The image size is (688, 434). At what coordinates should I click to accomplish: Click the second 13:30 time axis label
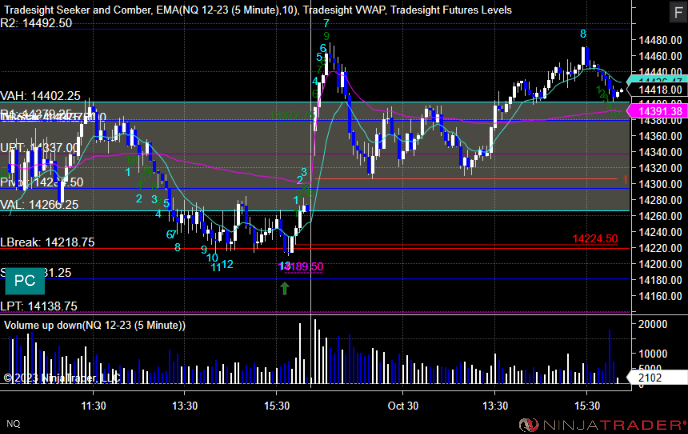pyautogui.click(x=495, y=406)
